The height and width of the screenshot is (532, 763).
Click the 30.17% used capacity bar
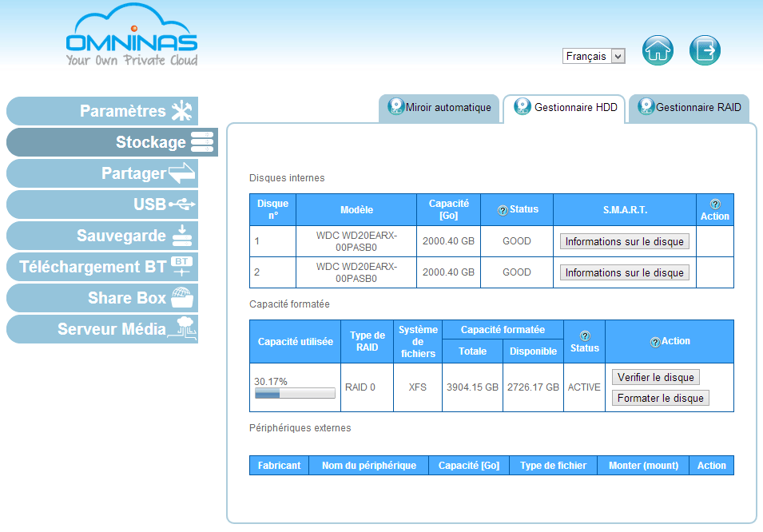(295, 393)
